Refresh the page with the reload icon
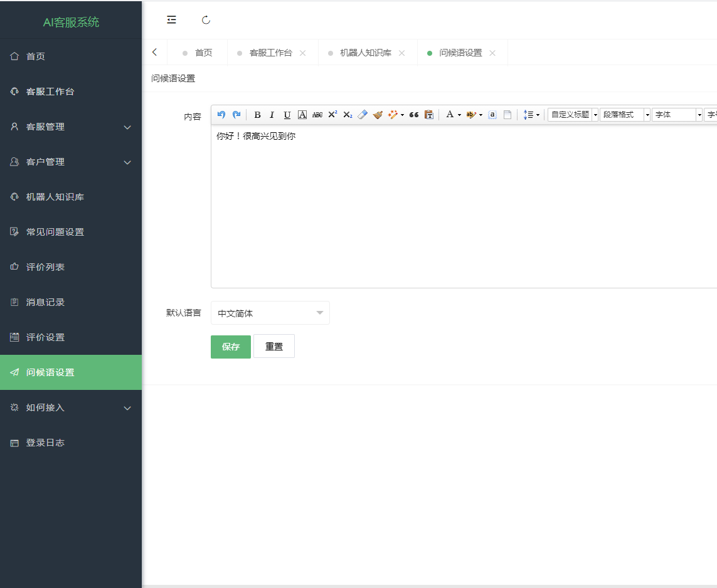Screen dimensions: 717x588 click(x=206, y=20)
